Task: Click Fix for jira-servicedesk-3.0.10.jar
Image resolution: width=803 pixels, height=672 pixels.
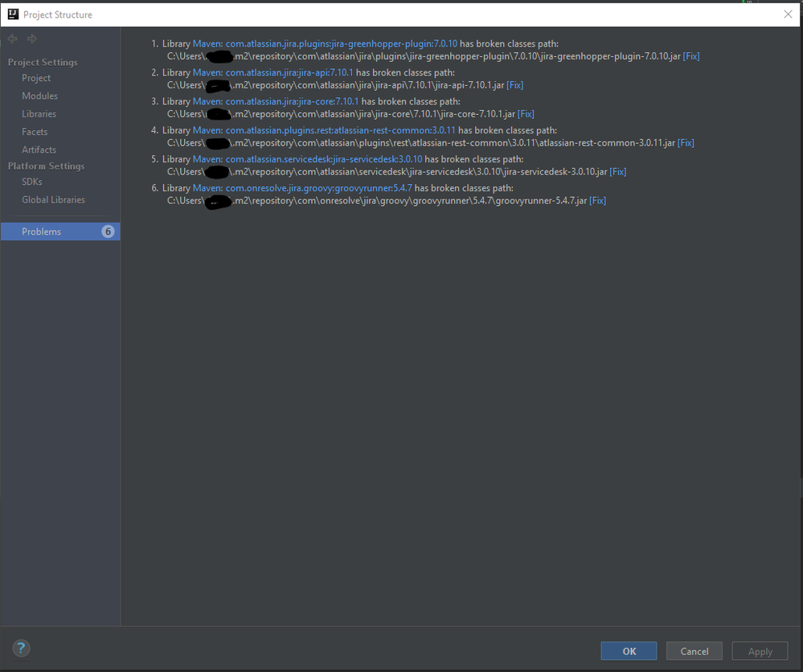Action: tap(618, 171)
